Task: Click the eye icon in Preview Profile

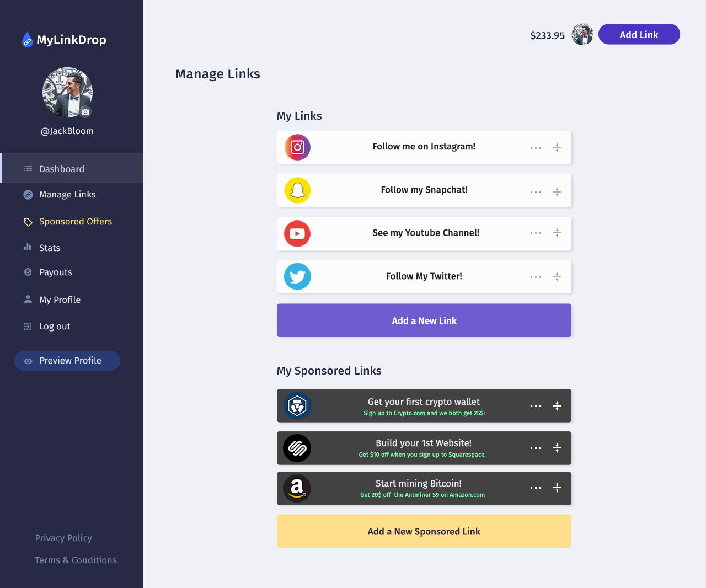Action: 28,361
